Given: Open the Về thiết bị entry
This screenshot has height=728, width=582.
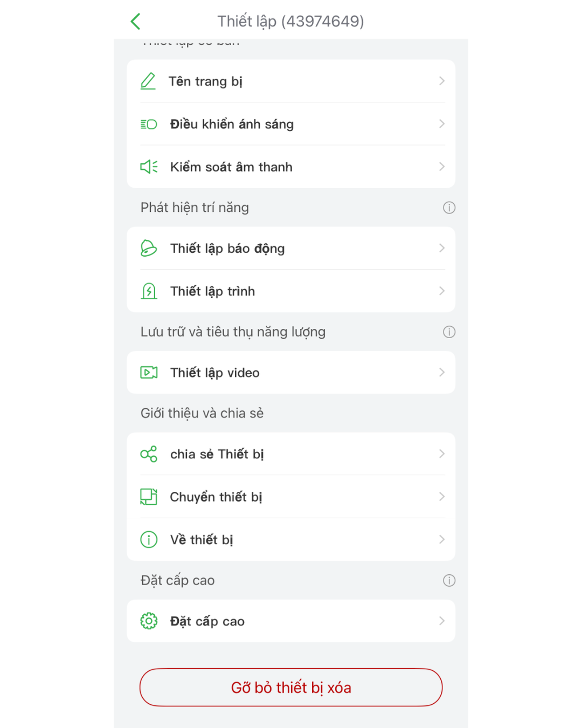Looking at the screenshot, I should coord(291,540).
